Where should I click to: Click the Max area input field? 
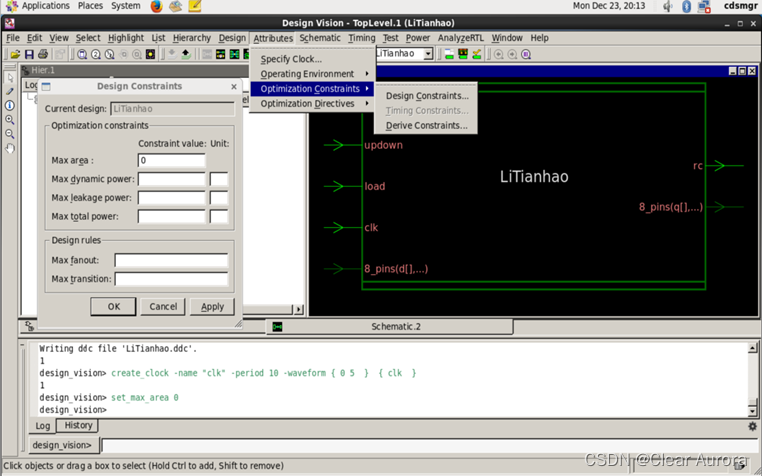(x=171, y=160)
